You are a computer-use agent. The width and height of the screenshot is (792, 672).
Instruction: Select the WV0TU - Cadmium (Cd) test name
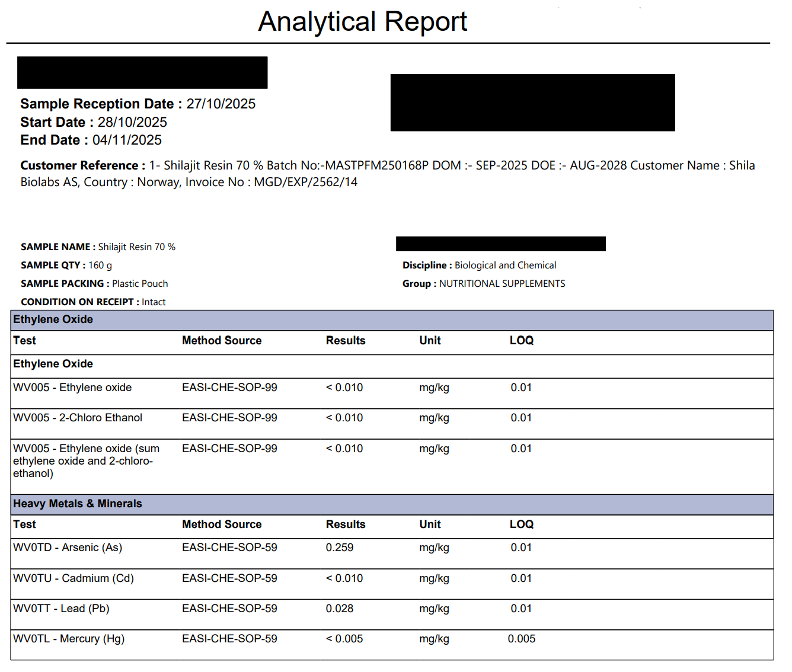click(x=74, y=578)
